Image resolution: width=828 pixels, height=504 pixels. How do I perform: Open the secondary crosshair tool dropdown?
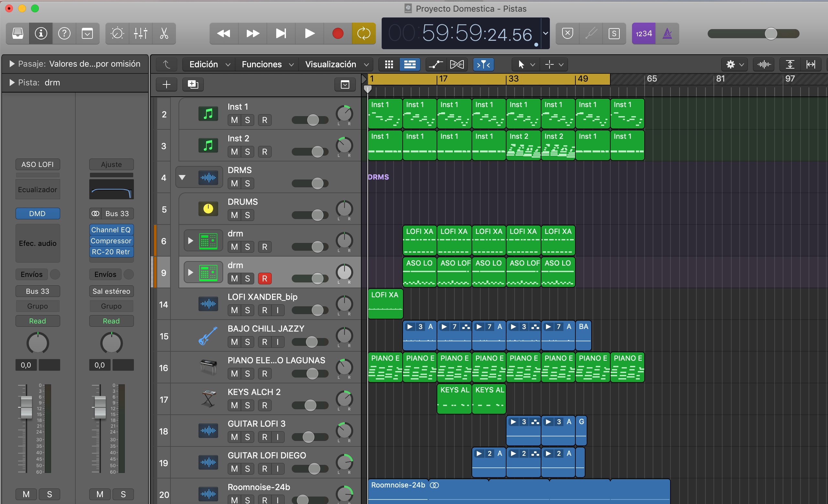(x=554, y=64)
